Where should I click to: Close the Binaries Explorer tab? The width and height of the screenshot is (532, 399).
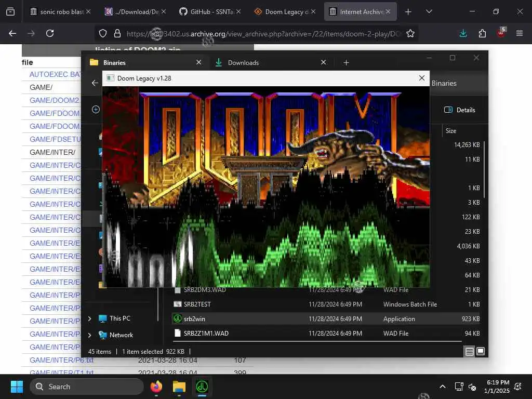point(199,62)
